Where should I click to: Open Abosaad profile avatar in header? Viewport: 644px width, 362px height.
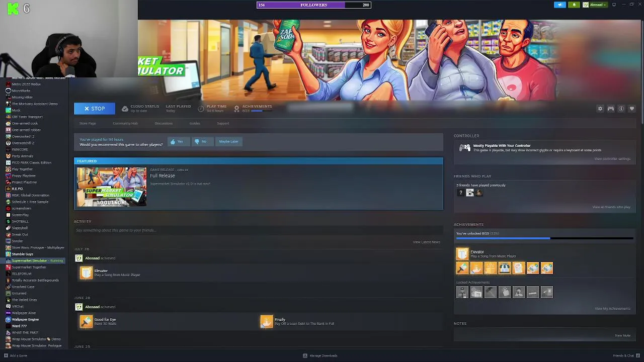point(586,5)
